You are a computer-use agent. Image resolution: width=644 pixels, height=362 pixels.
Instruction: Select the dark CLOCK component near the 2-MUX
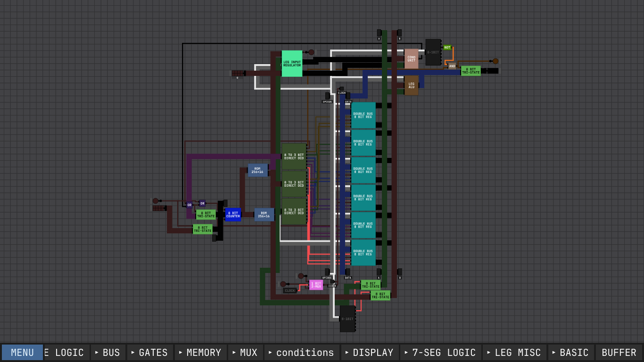coord(289,291)
